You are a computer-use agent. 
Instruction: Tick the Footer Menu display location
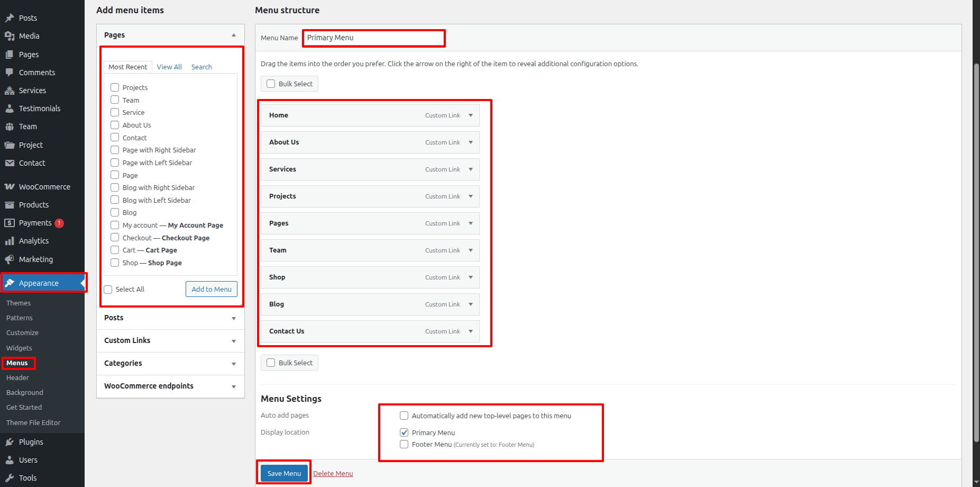pyautogui.click(x=404, y=444)
